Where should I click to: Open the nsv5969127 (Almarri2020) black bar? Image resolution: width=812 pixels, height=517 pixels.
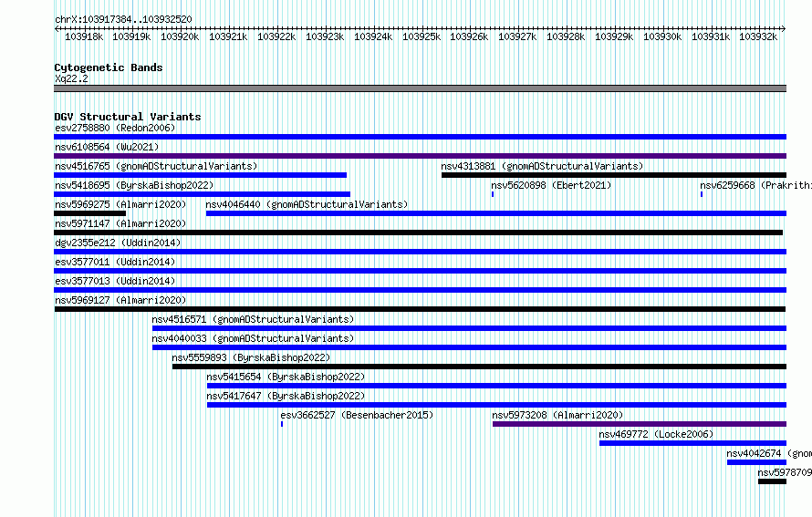click(420, 309)
